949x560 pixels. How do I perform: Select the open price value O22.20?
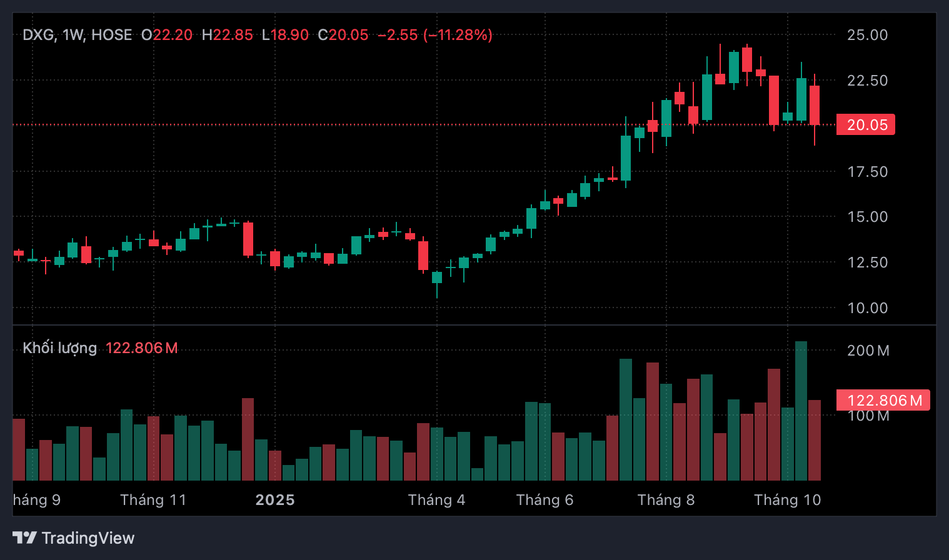point(167,35)
